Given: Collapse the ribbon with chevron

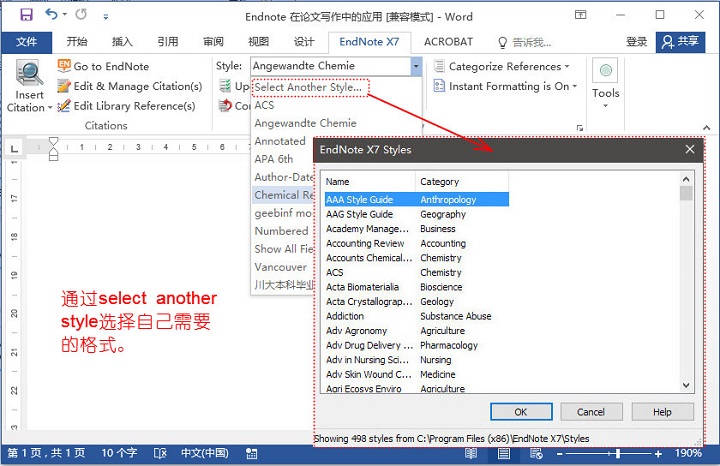Looking at the screenshot, I should [707, 128].
